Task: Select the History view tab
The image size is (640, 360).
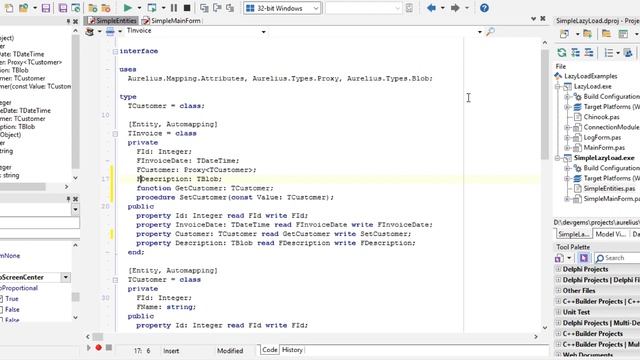Action: tap(292, 350)
